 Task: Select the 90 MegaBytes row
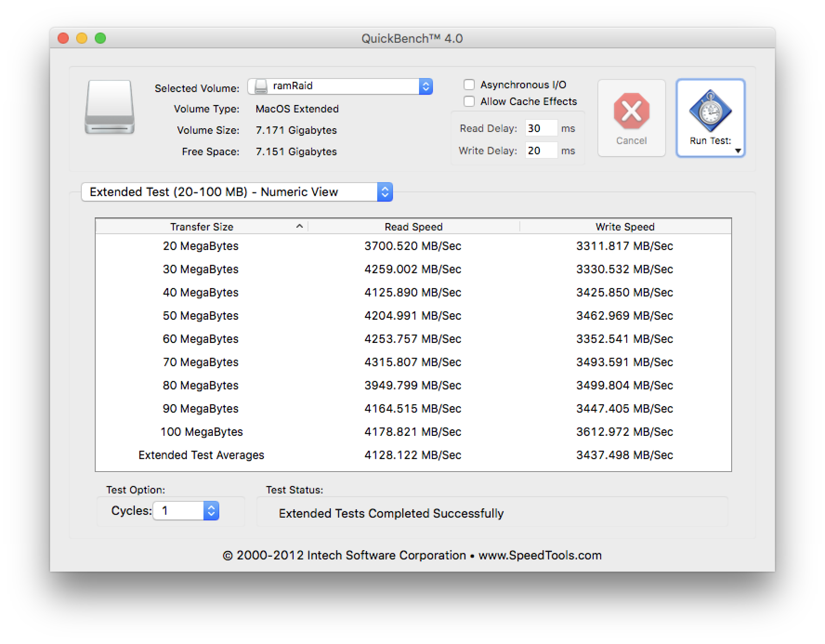[x=413, y=408]
